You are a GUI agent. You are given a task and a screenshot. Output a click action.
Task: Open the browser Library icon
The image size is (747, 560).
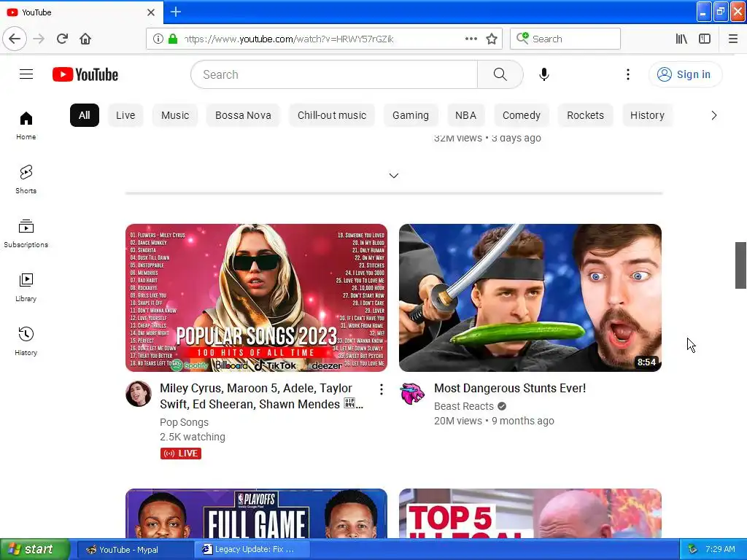coord(681,39)
